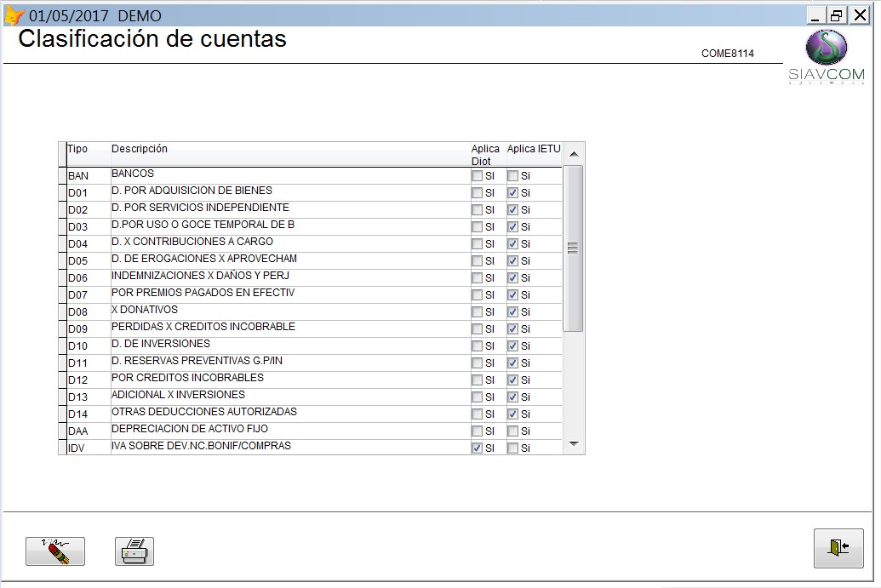Select D.POR USO O GOCE TEMPORAL cell

tap(290, 226)
